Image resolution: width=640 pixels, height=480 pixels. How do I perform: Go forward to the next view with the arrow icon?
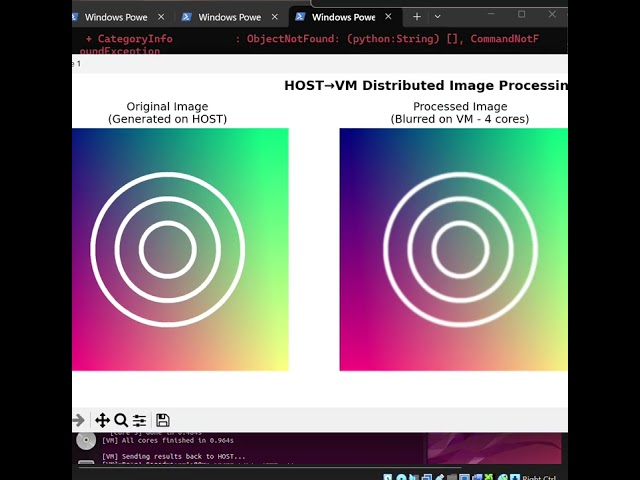[78, 420]
